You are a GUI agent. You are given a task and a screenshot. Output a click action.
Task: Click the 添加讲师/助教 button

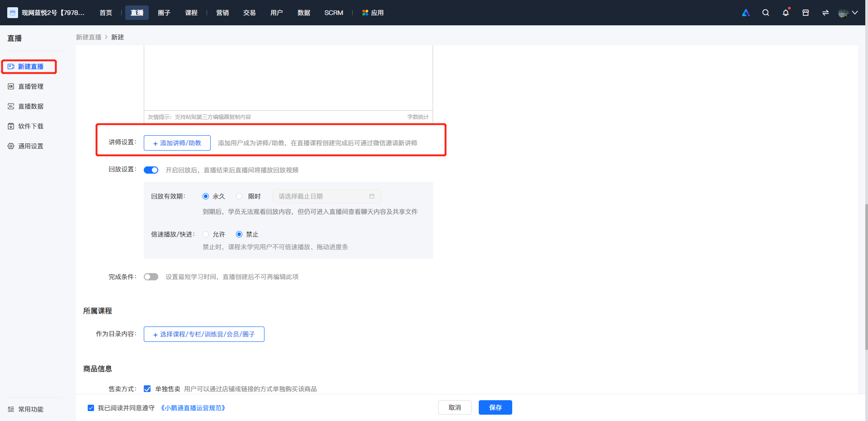click(x=177, y=143)
